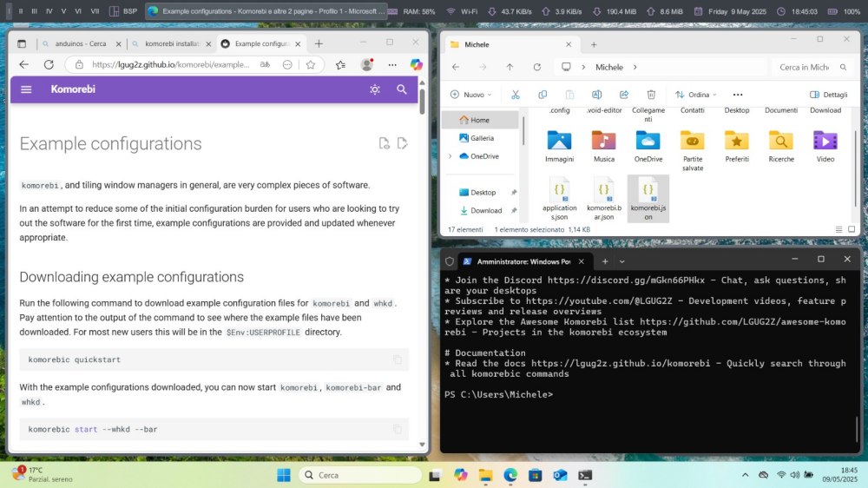Image resolution: width=868 pixels, height=488 pixels.
Task: Close the 'Example configur' Edge tab
Action: pyautogui.click(x=298, y=43)
